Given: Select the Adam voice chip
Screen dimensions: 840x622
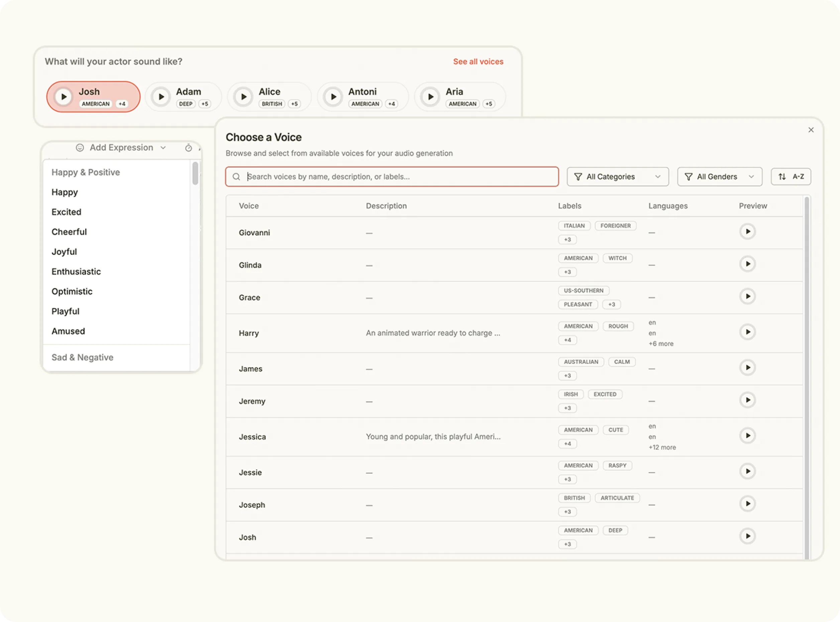Looking at the screenshot, I should 183,97.
